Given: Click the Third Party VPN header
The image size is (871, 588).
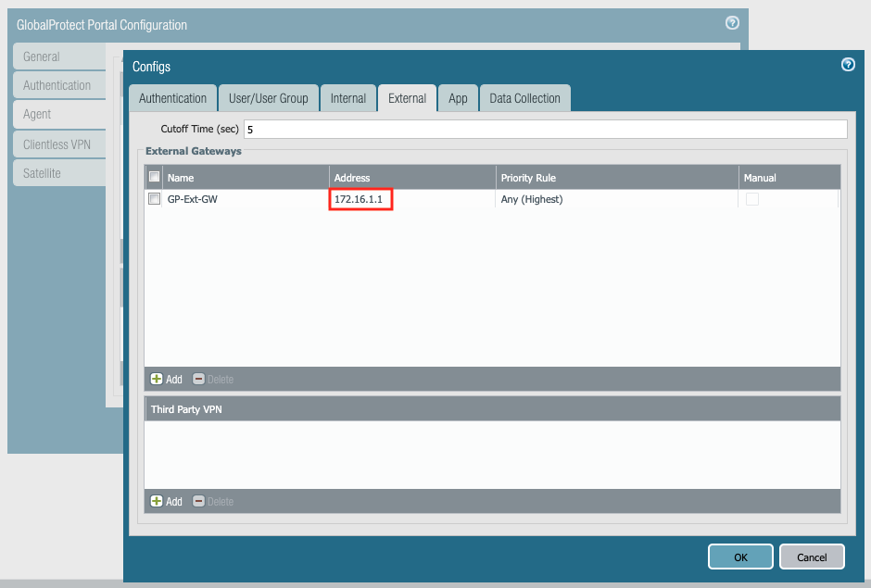Looking at the screenshot, I should (492, 409).
